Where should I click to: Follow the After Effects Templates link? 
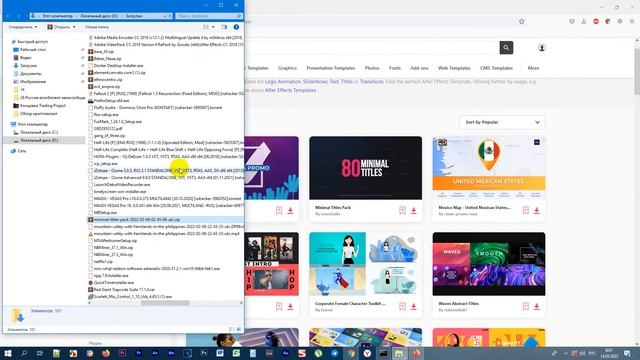(x=290, y=90)
